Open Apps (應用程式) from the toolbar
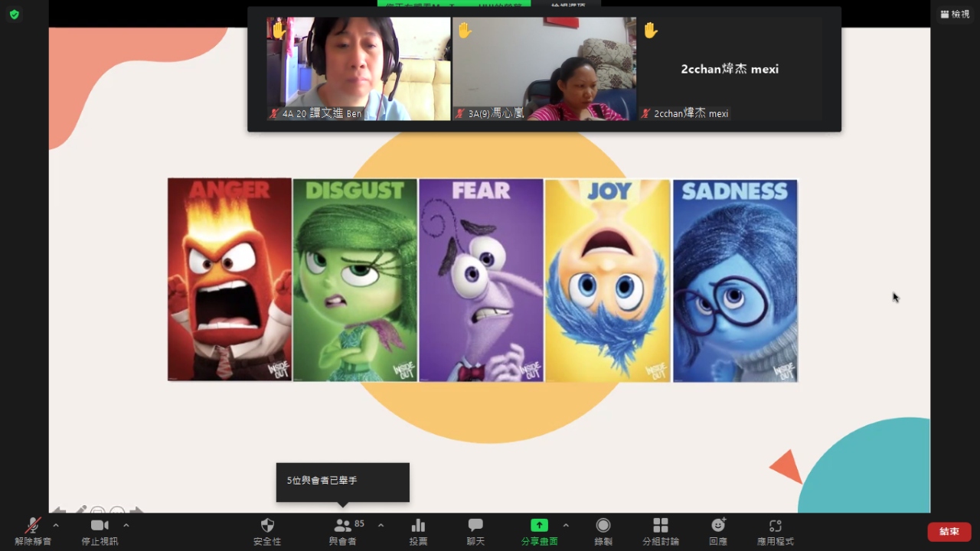The image size is (980, 551). tap(776, 530)
